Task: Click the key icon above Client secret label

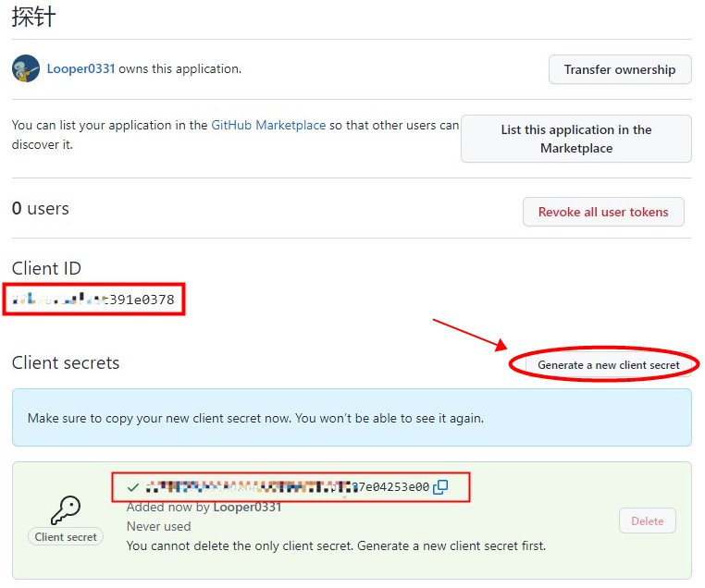Action: click(66, 509)
